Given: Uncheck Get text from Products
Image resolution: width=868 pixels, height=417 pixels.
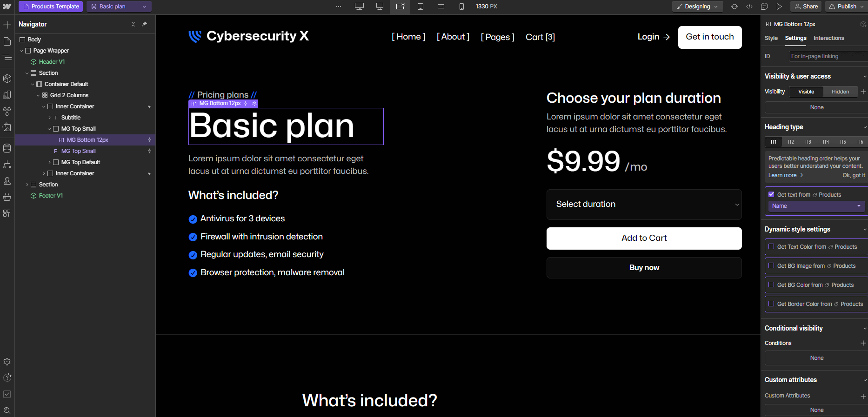Looking at the screenshot, I should (772, 194).
